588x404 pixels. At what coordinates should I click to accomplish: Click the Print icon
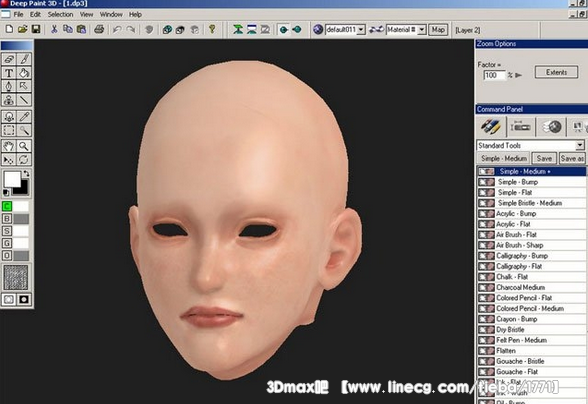(99, 29)
